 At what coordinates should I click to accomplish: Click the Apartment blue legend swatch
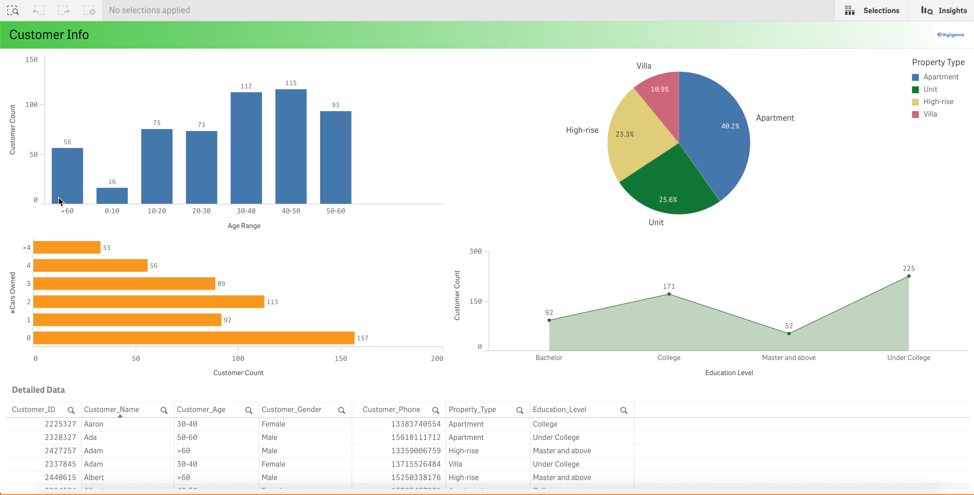915,77
